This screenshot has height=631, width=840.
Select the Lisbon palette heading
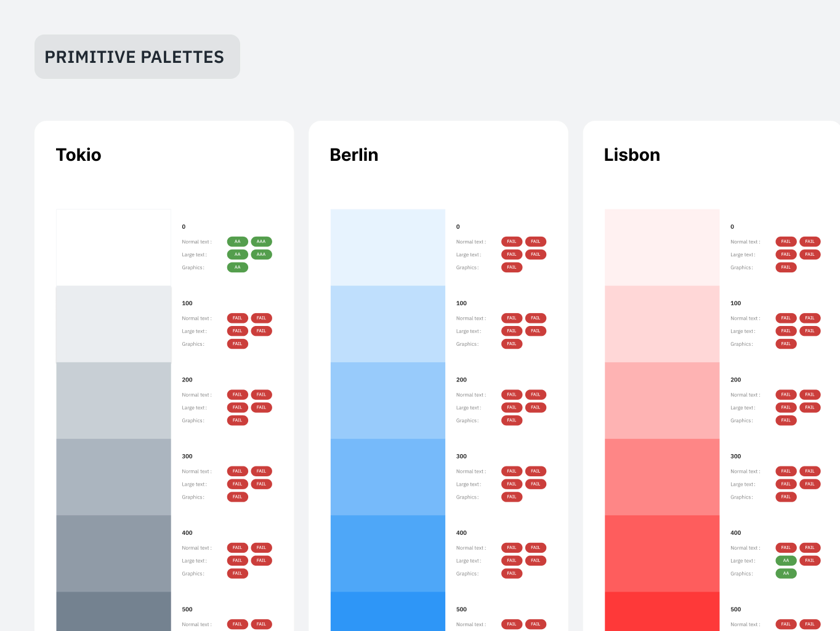[632, 155]
